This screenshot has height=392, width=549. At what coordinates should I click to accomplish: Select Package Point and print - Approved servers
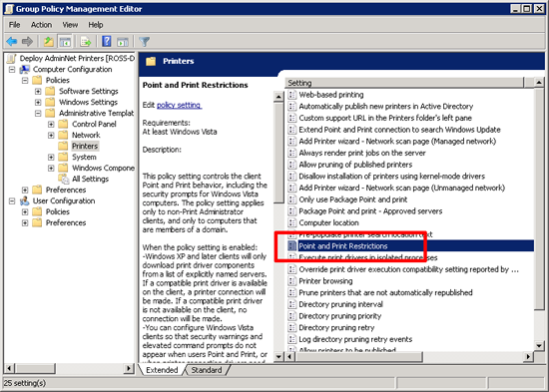pyautogui.click(x=370, y=211)
